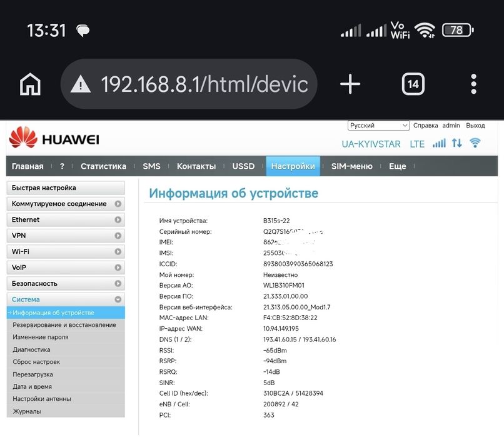Click the UA-KYIVSTAR operator name
Viewport: 504px width, 437px height.
pos(371,144)
